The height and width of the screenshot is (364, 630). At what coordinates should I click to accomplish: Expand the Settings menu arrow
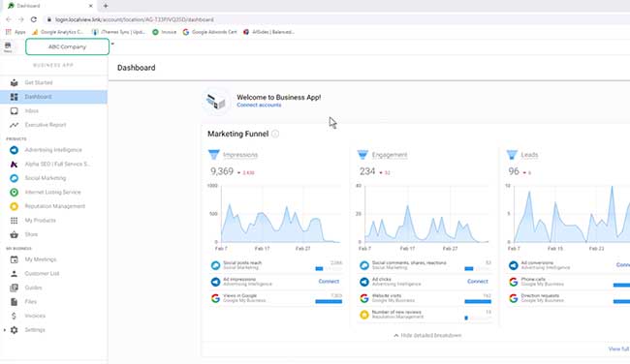(5, 330)
